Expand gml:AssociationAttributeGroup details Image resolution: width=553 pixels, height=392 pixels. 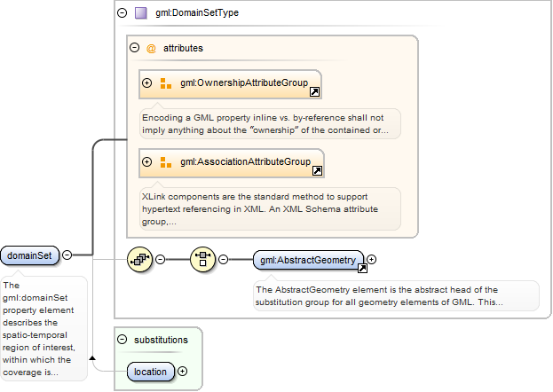pyautogui.click(x=147, y=162)
